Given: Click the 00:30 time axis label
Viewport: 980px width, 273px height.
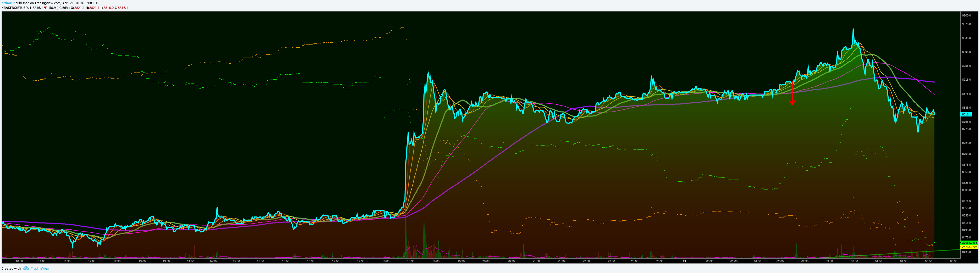Looking at the screenshot, I should [709, 261].
